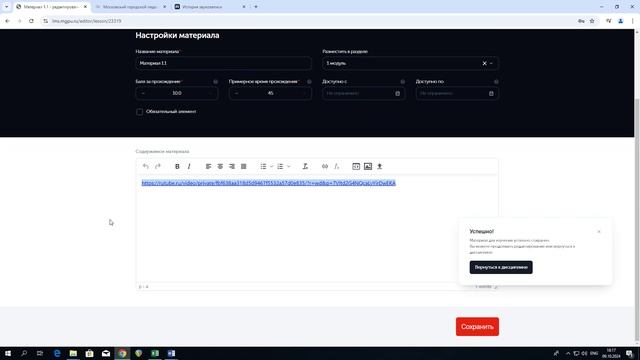Toggle the 'Обязательный элемент' checkbox

tap(140, 111)
